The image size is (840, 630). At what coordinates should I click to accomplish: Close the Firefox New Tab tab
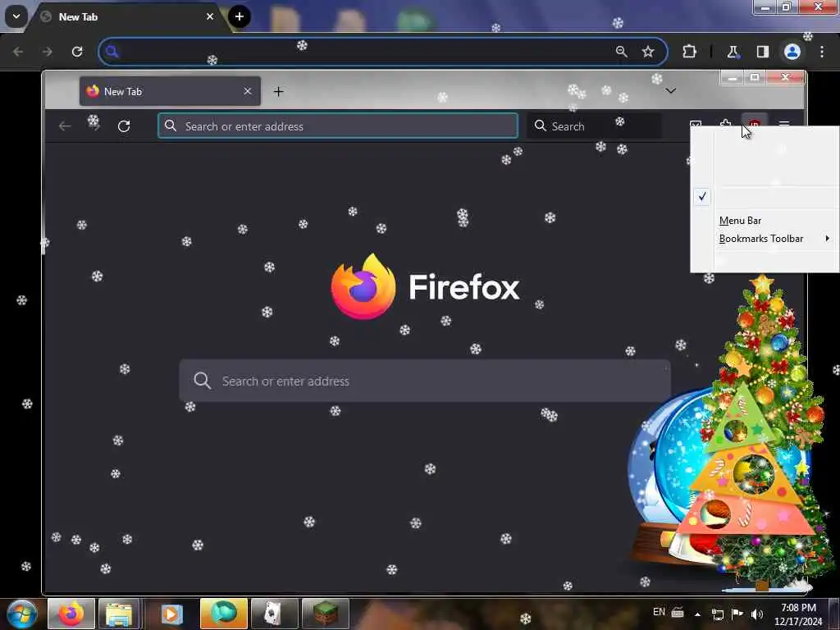[248, 91]
